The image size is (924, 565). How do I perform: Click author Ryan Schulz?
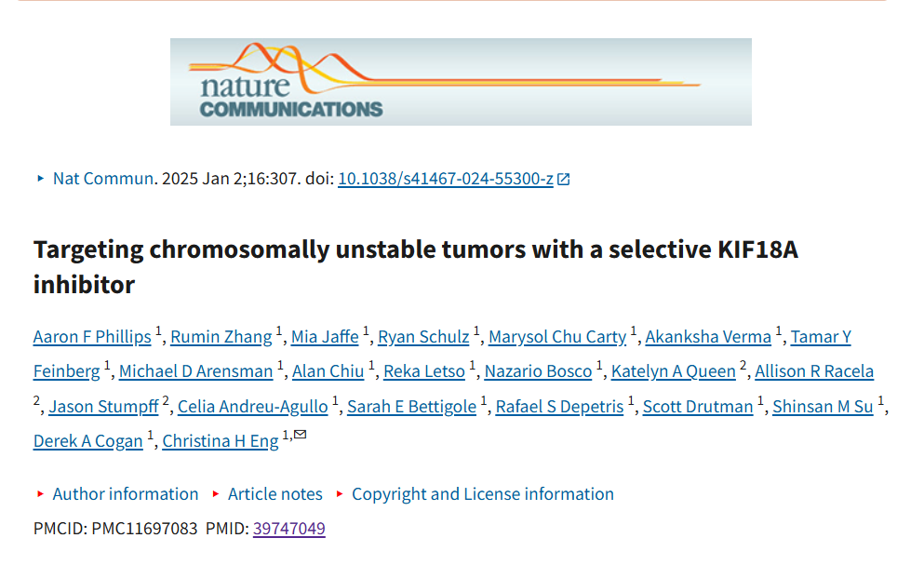tap(423, 337)
